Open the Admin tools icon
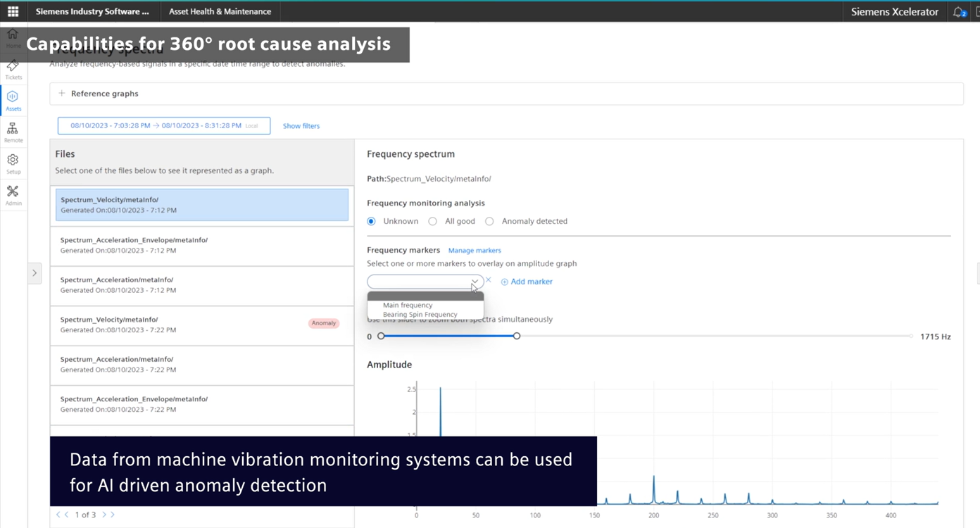The width and height of the screenshot is (980, 528). click(13, 194)
